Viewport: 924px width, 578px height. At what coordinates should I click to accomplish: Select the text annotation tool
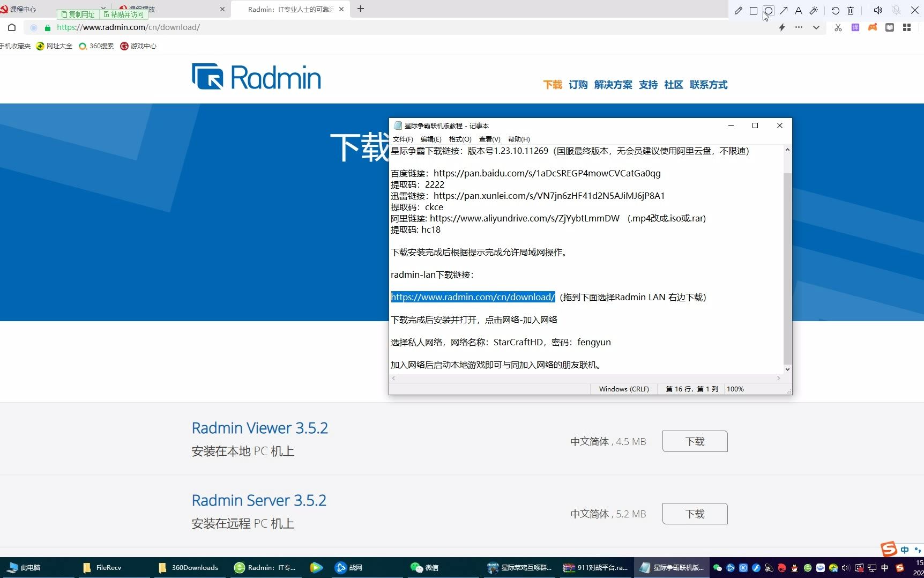pos(798,11)
